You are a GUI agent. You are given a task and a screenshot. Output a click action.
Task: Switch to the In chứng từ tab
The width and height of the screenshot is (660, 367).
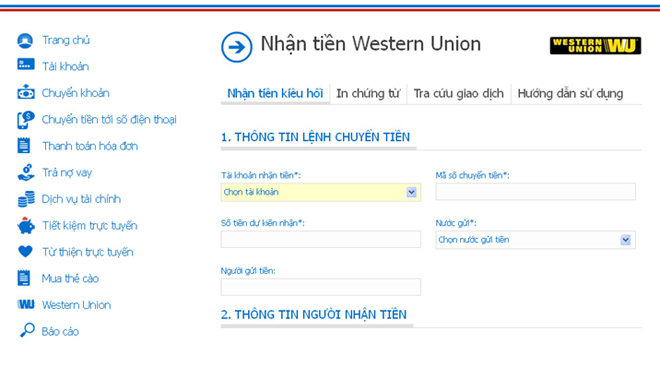(x=368, y=93)
